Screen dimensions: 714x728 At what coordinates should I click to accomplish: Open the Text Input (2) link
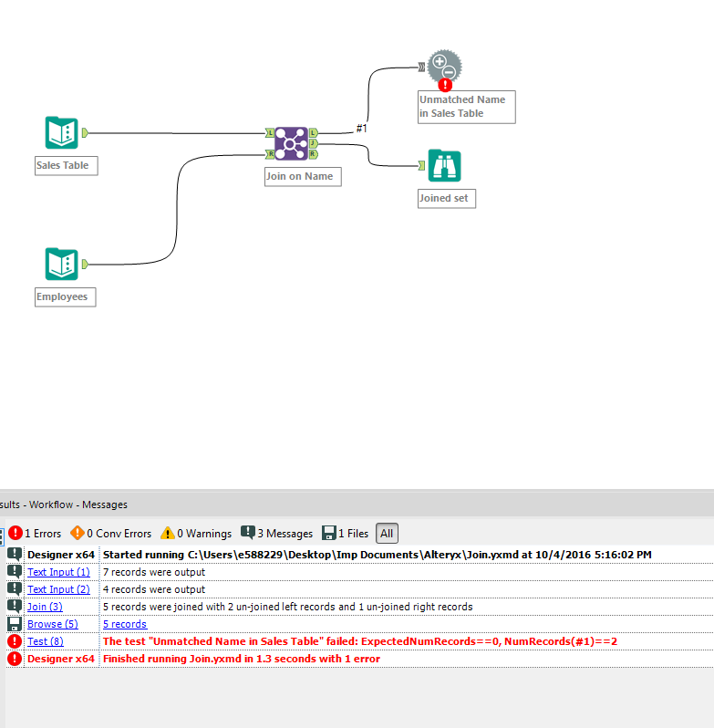(58, 589)
